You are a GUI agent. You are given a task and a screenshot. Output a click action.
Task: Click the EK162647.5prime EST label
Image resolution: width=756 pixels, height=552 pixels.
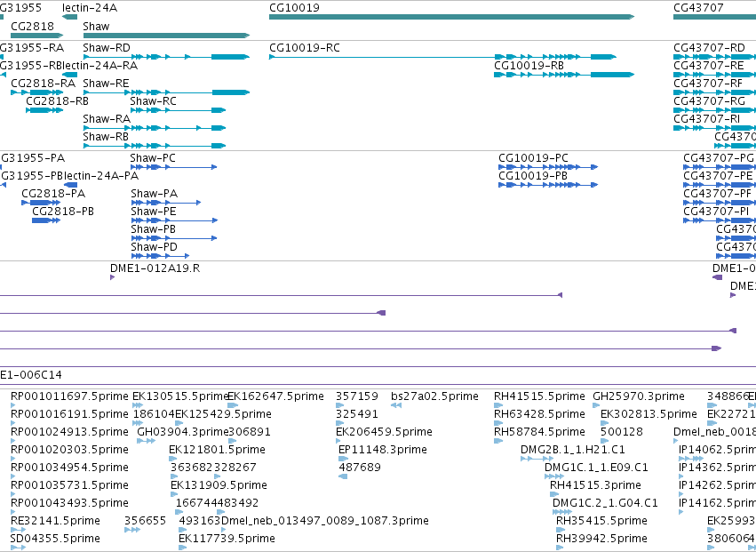275,397
